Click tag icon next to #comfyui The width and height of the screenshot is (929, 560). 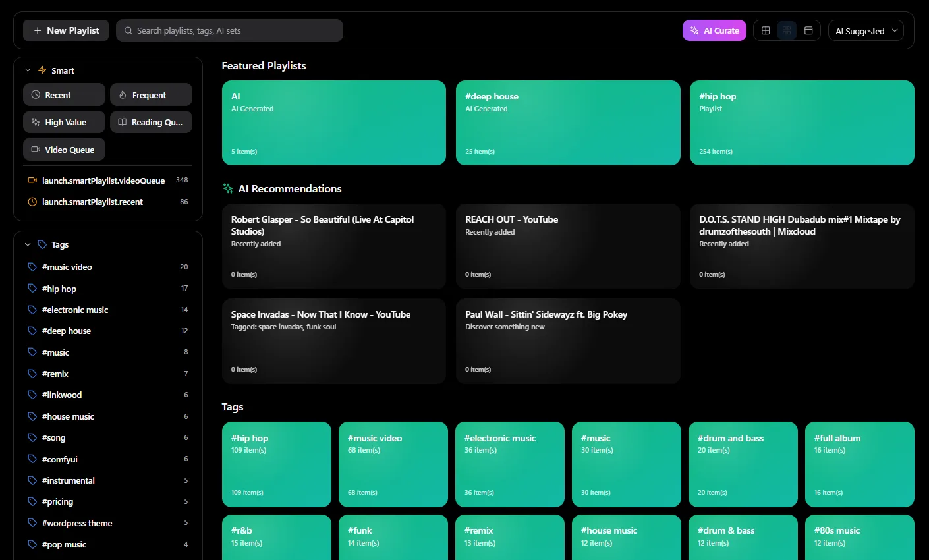[32, 459]
